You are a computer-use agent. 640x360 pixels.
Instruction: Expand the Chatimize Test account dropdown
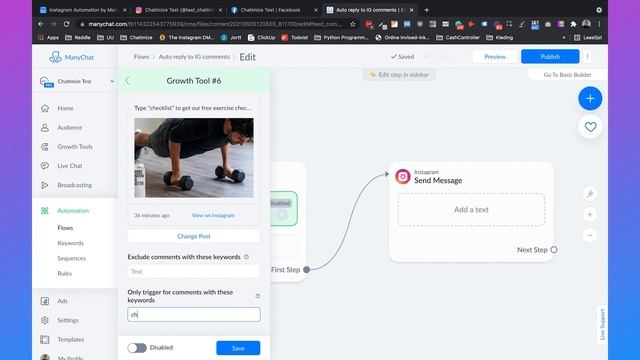point(112,81)
